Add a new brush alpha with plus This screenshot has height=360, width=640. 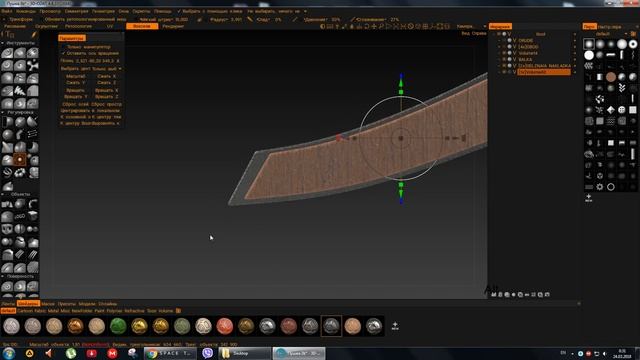pyautogui.click(x=589, y=198)
